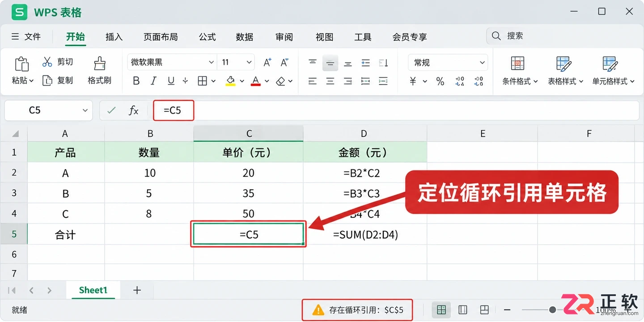Screen dimensions: 644x322
Task: Select row 6 header
Action: click(x=14, y=254)
